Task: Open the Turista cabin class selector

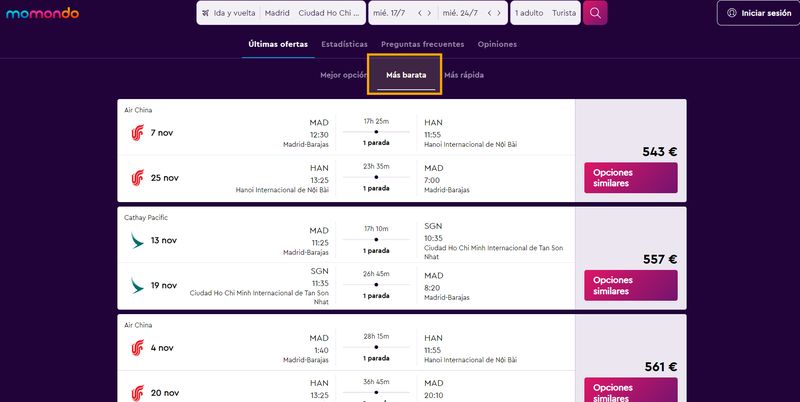Action: pyautogui.click(x=564, y=13)
